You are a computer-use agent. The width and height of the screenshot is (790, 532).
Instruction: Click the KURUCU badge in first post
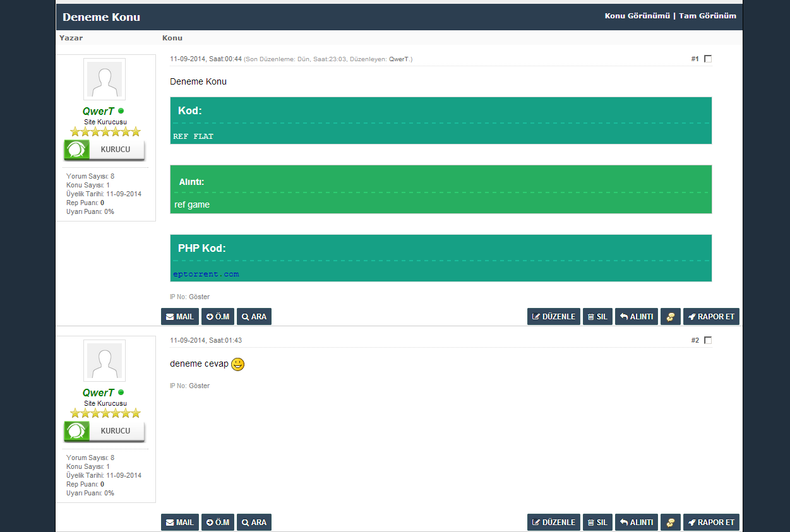click(x=104, y=150)
